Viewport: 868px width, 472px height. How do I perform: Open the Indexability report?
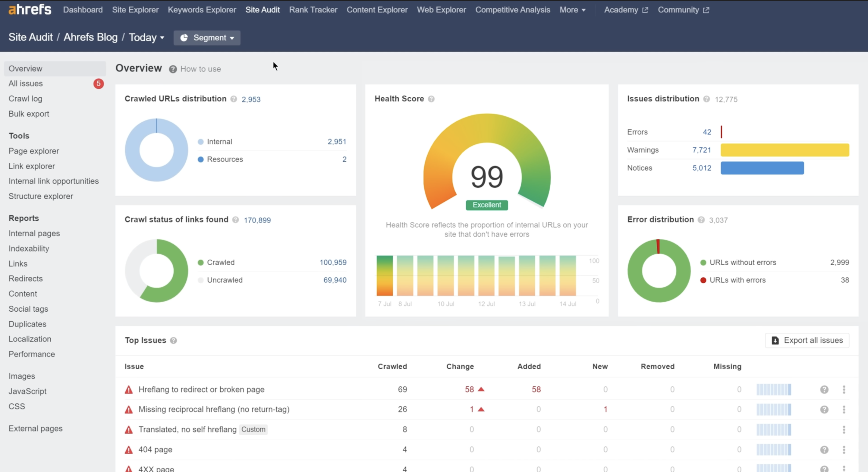coord(29,249)
